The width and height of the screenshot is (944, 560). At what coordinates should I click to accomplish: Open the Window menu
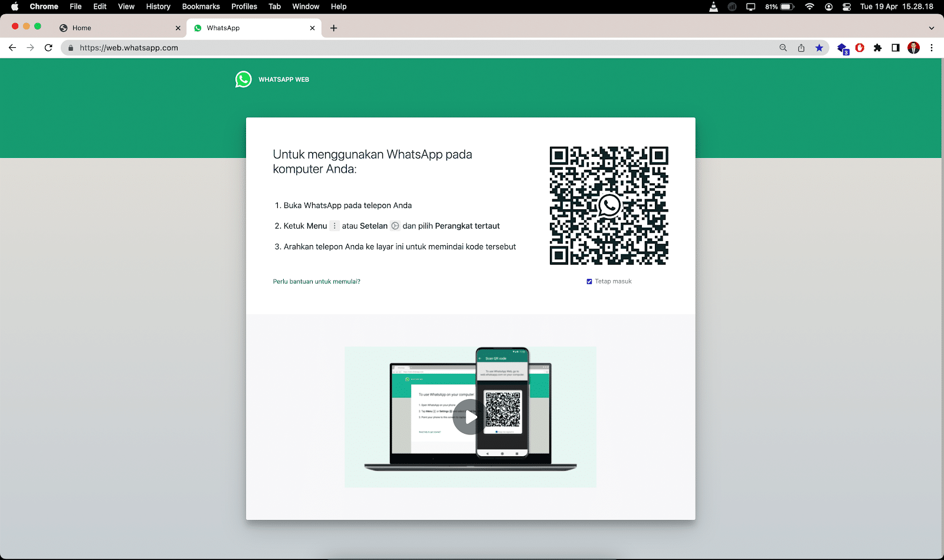(x=306, y=6)
